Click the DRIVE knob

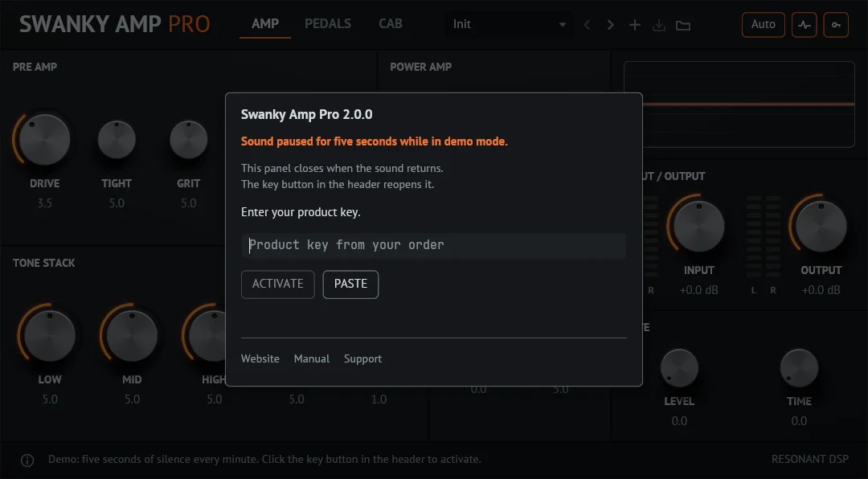tap(44, 140)
